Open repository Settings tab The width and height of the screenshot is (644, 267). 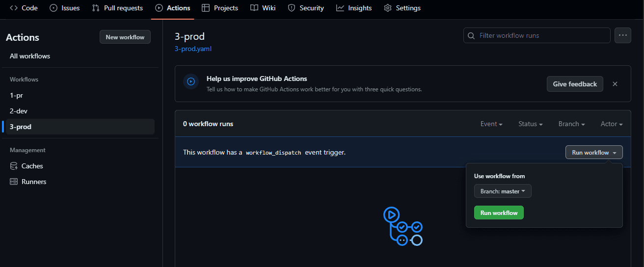[x=402, y=8]
